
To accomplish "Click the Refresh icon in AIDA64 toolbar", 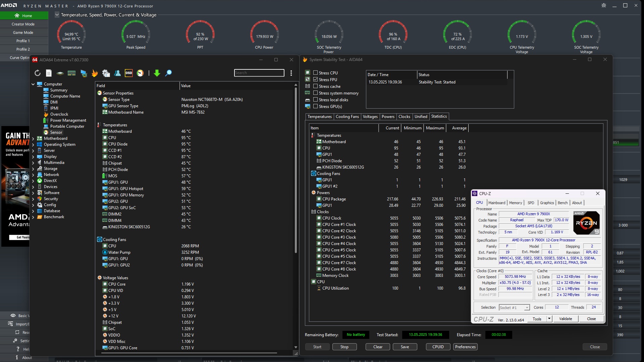I will point(38,73).
